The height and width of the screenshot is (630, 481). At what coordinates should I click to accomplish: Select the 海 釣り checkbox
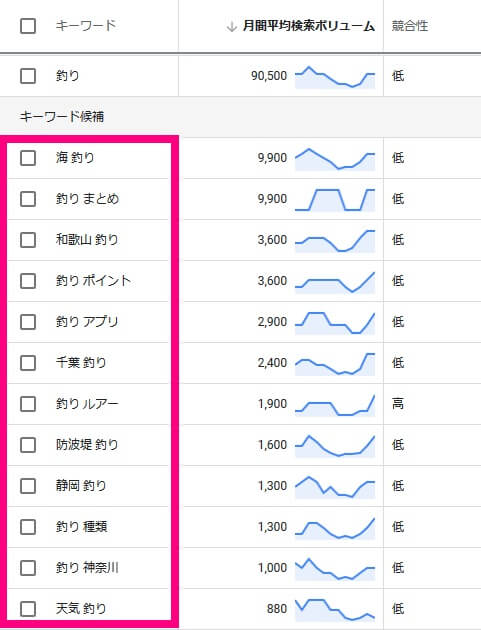28,158
